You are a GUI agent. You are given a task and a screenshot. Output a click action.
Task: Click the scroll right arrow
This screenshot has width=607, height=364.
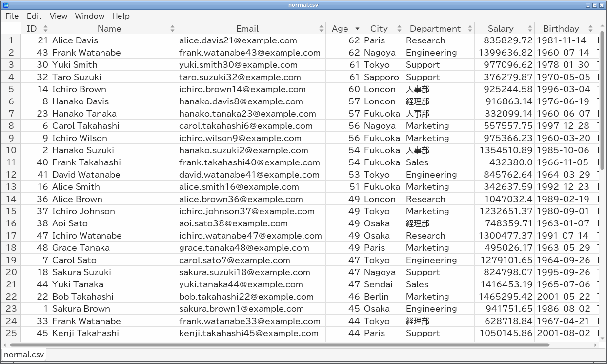pyautogui.click(x=596, y=345)
